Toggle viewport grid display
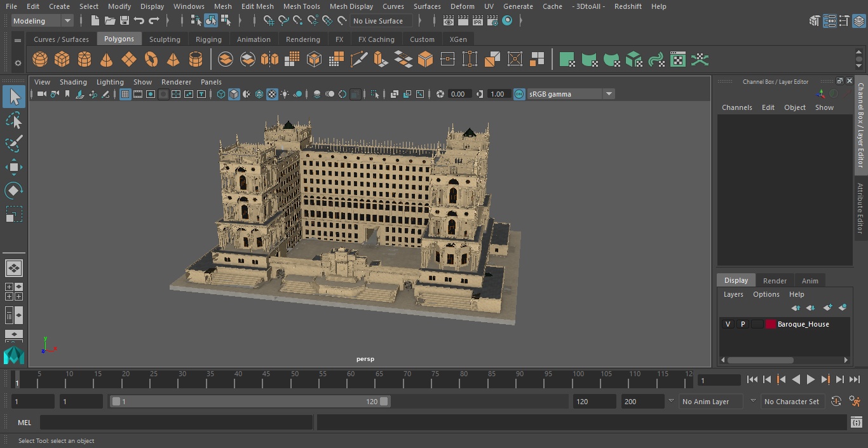 click(125, 94)
